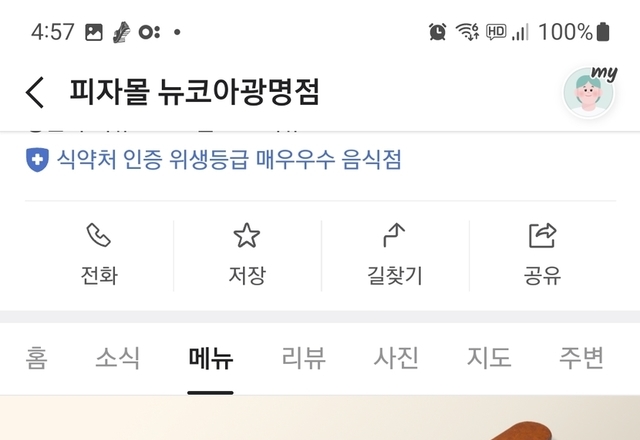Switch to the 홈 tab
Viewport: 640px width, 440px height.
pos(36,358)
